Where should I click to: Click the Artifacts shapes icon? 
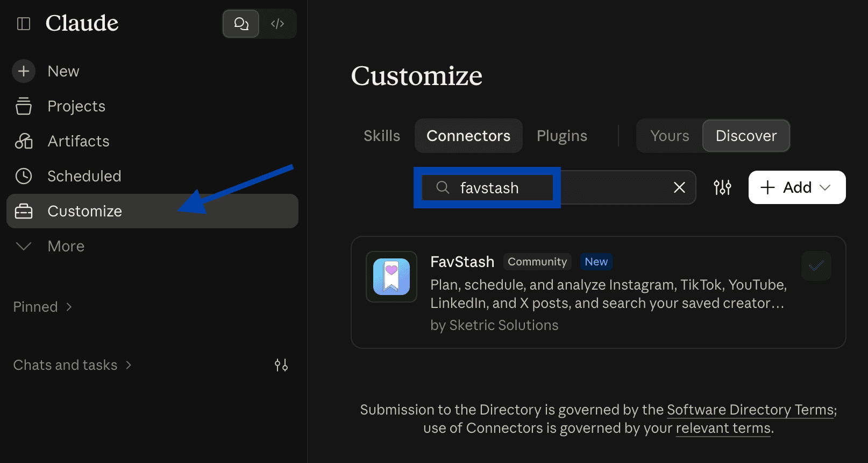[x=24, y=141]
